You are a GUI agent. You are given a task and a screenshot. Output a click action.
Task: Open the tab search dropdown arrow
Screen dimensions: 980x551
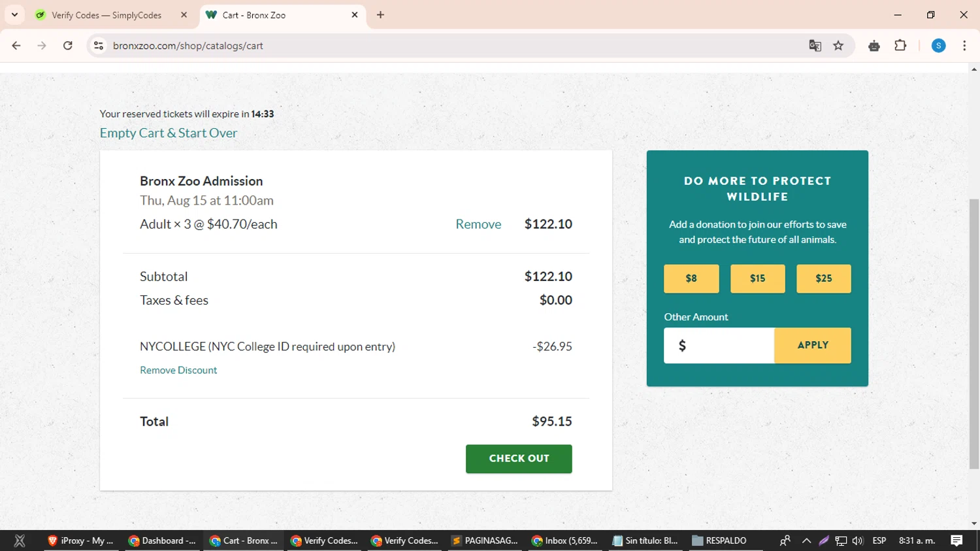pyautogui.click(x=14, y=14)
